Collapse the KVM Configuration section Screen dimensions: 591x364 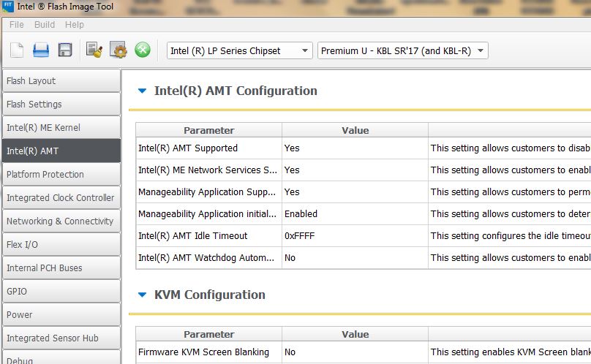point(143,295)
